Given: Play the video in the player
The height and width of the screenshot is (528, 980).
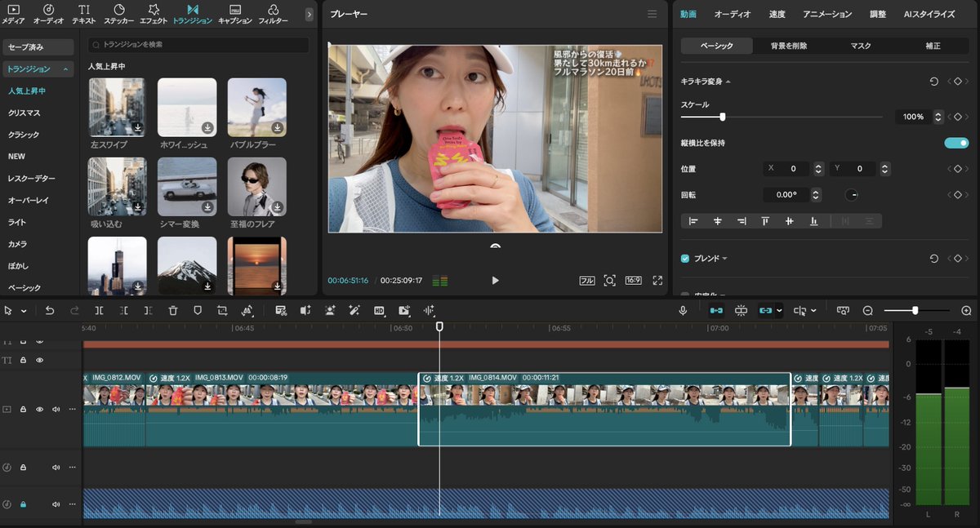Looking at the screenshot, I should click(495, 280).
